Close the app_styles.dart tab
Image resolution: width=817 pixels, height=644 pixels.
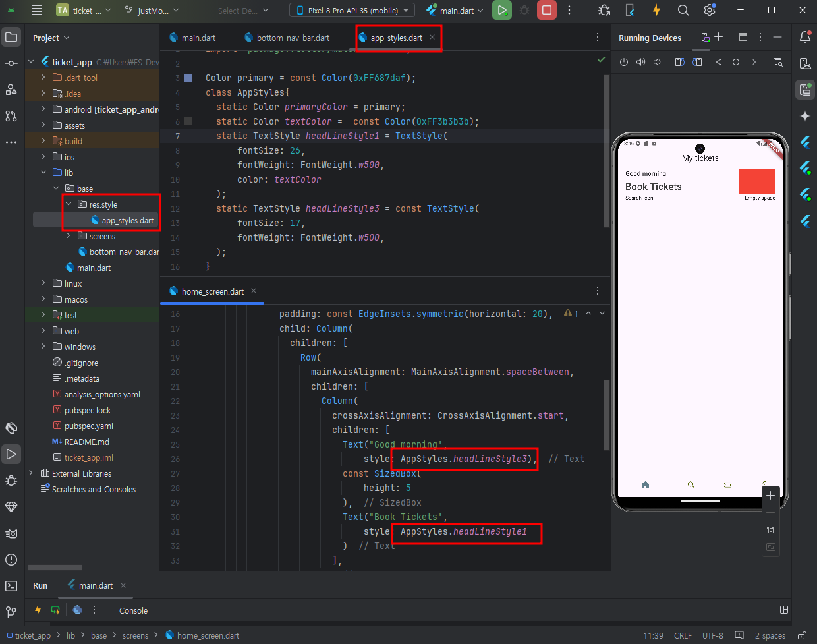[432, 37]
